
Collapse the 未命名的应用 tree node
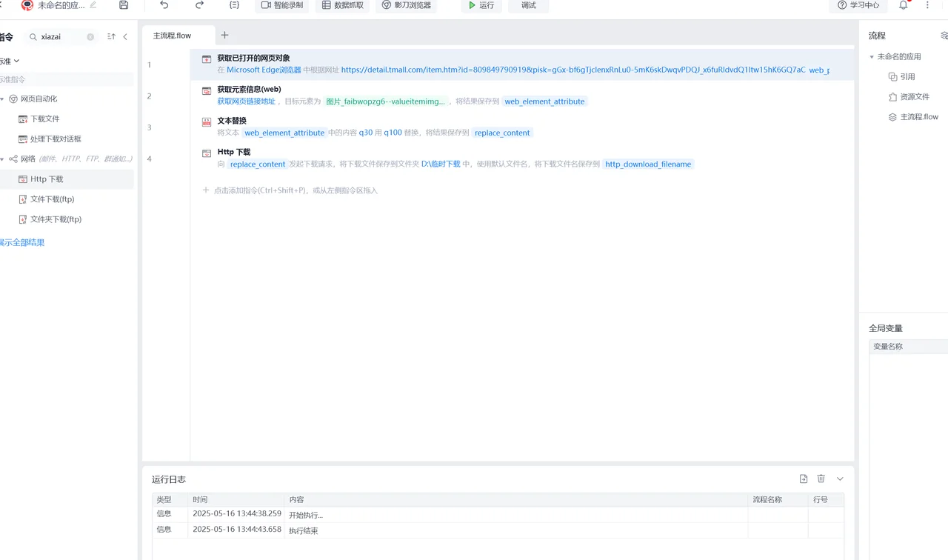coord(872,57)
